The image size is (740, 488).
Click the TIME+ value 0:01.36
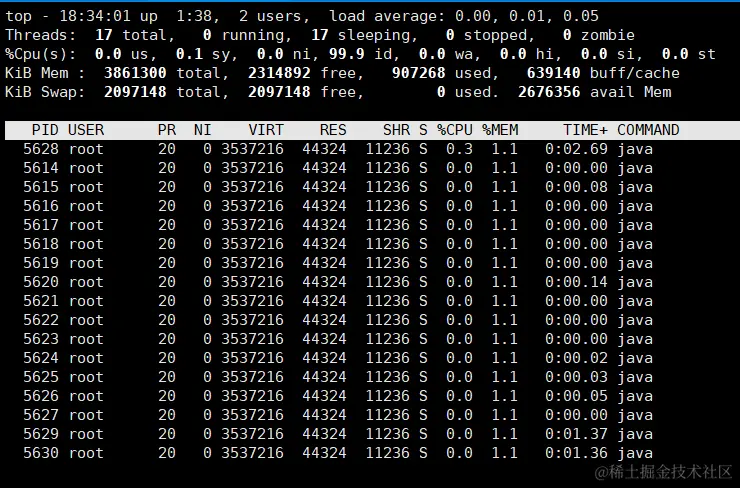577,453
